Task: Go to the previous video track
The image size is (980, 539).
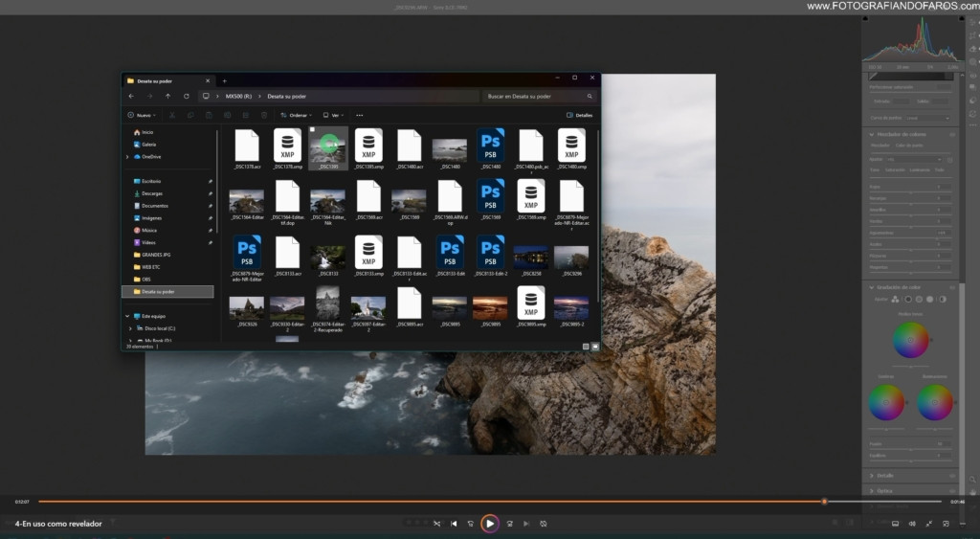Action: (454, 524)
